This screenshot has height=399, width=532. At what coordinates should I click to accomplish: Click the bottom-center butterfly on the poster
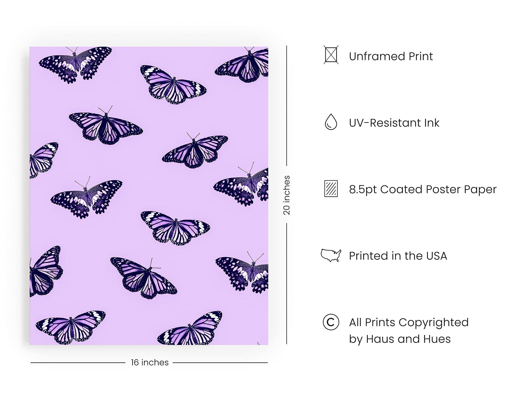point(191,329)
